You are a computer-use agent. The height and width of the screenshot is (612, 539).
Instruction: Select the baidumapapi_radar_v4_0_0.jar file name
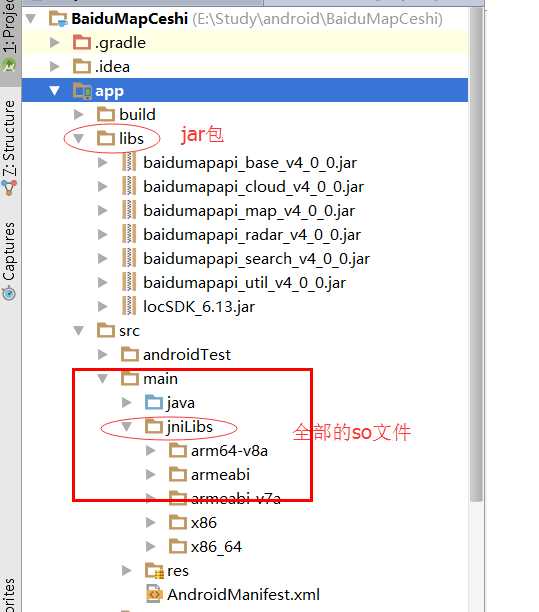coord(252,235)
